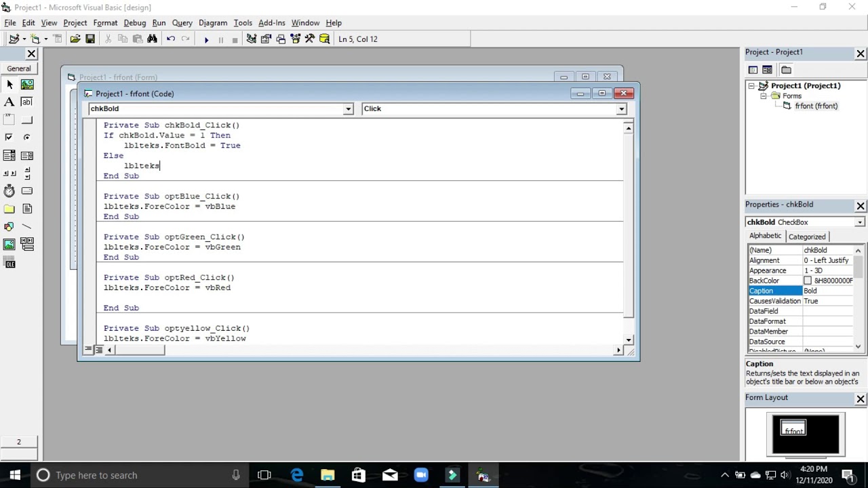Image resolution: width=868 pixels, height=488 pixels.
Task: Click the BackColor color swatch
Action: 808,281
